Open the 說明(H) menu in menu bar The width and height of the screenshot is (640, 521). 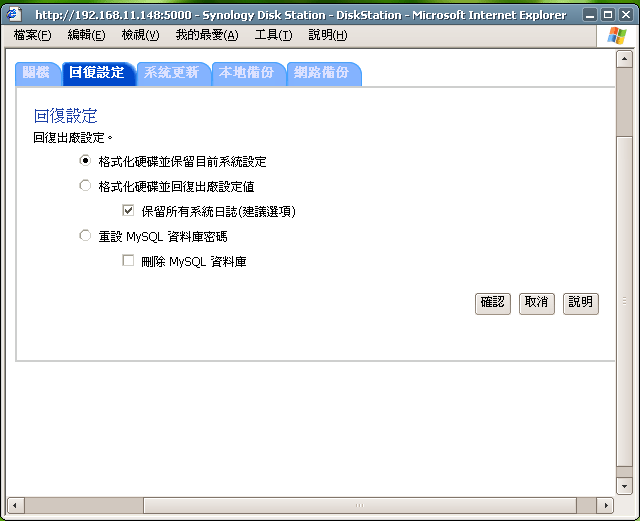(328, 36)
